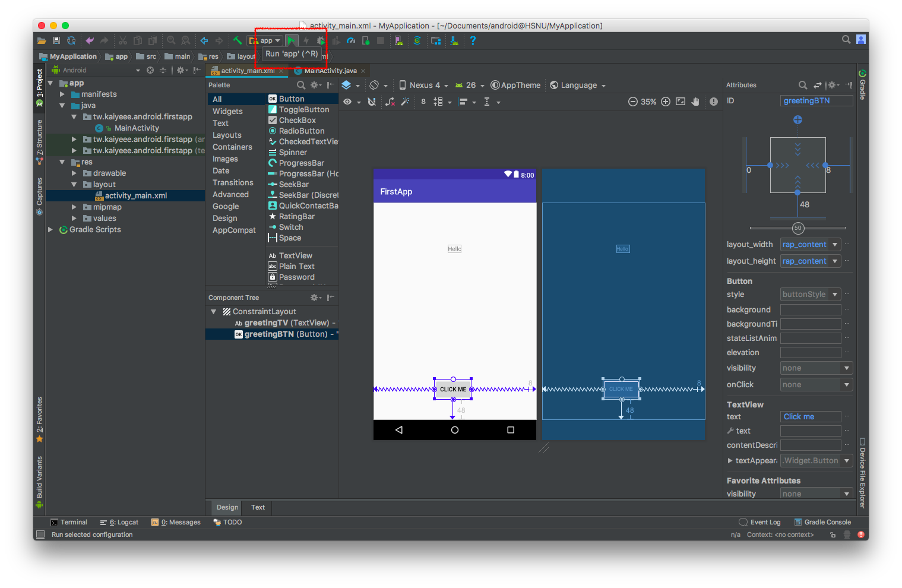This screenshot has width=902, height=588.
Task: Open the Nexus 4 device dropdown
Action: pyautogui.click(x=423, y=85)
